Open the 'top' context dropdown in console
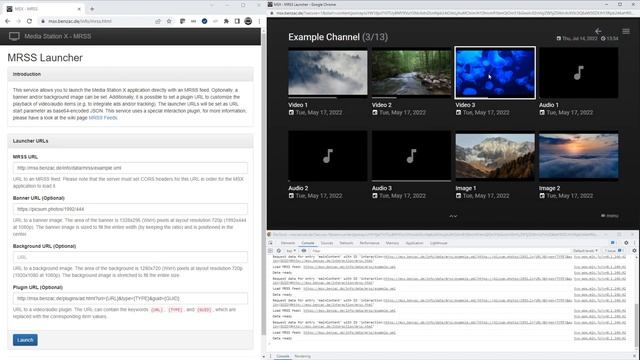This screenshot has height=360, width=640. click(291, 251)
